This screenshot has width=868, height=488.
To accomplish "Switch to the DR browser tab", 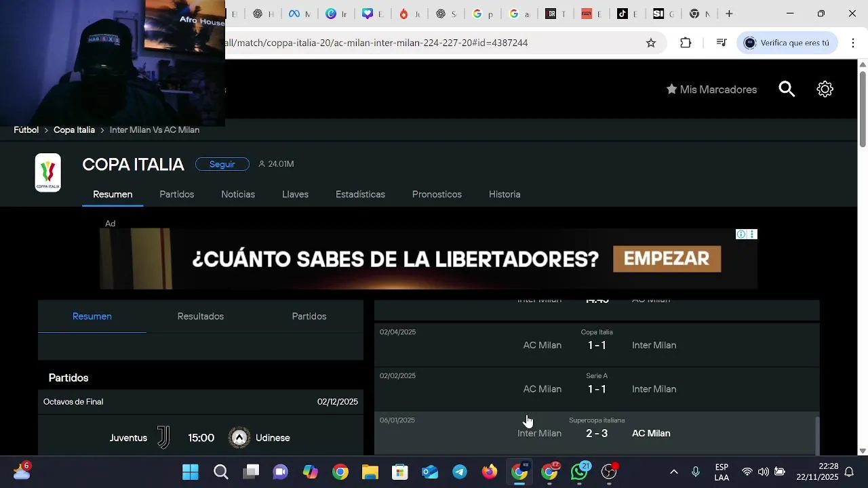I will [555, 14].
